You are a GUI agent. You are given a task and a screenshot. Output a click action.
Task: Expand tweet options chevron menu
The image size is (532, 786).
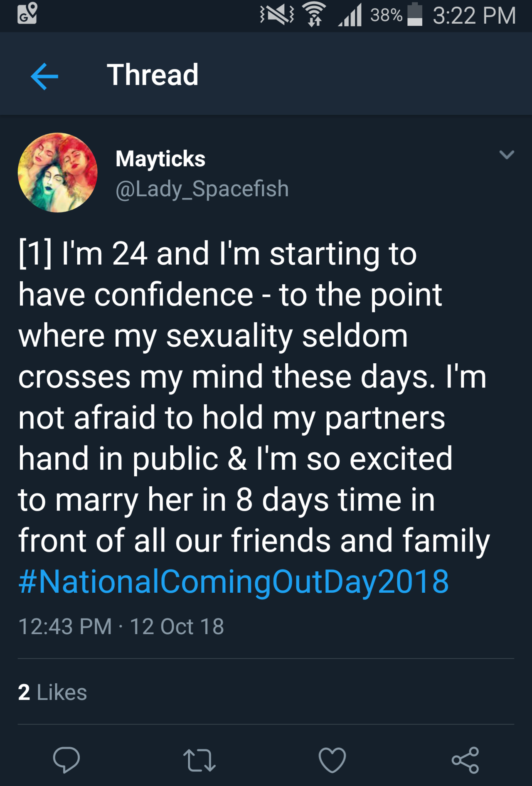[x=507, y=155]
